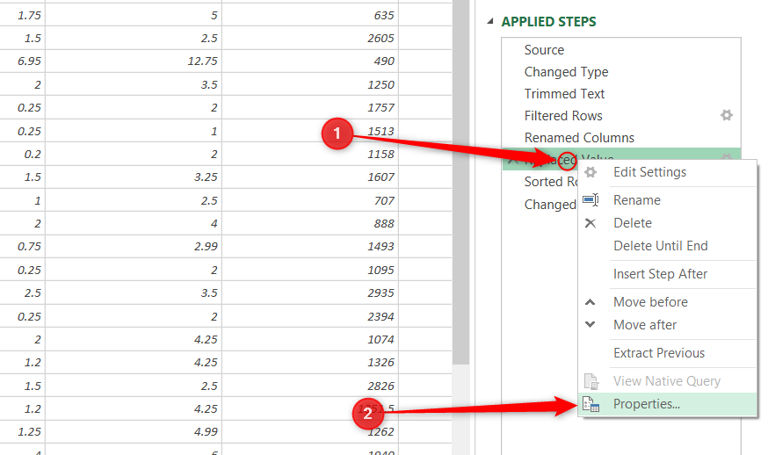Choose Rename in the context menu
This screenshot has height=455, width=768.
(637, 200)
